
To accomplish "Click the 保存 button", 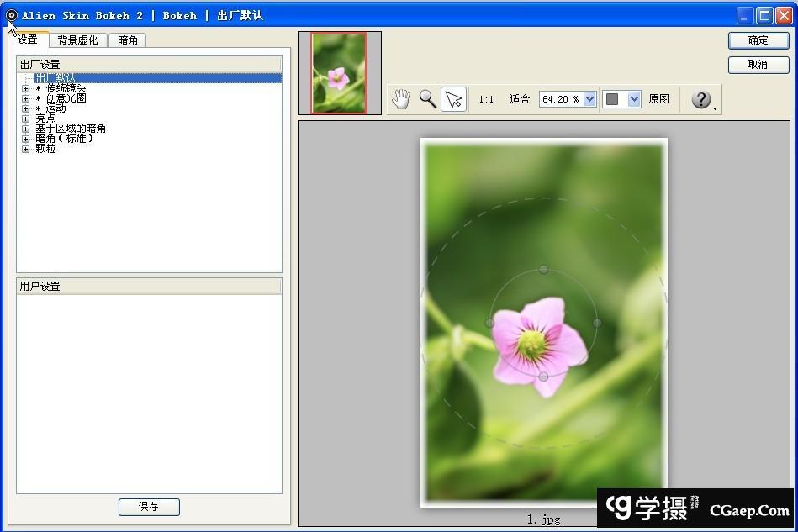I will (149, 507).
